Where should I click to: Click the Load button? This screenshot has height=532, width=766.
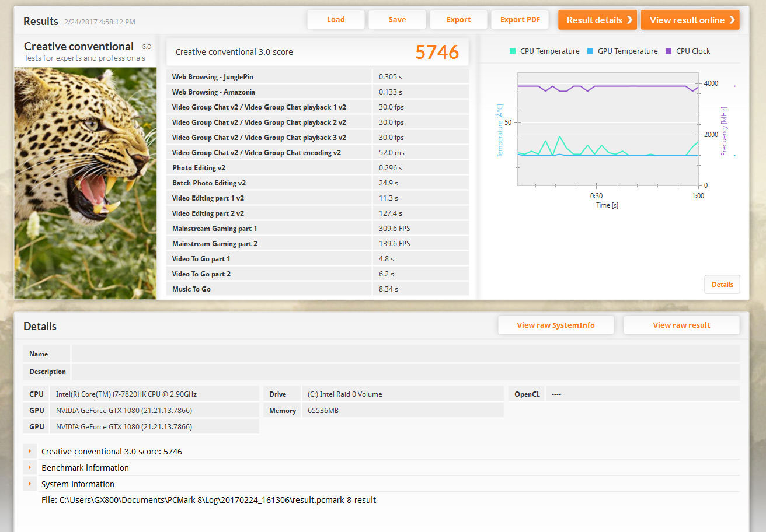(x=336, y=20)
